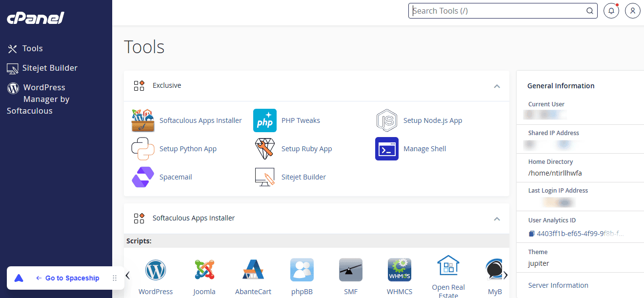Image resolution: width=644 pixels, height=298 pixels.
Task: Copy the User Analytics ID
Action: [532, 234]
